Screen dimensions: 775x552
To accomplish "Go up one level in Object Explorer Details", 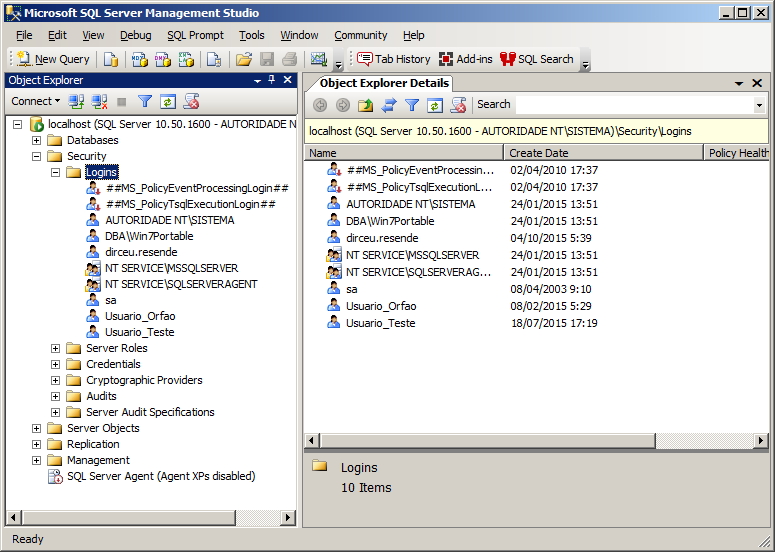I will coord(366,105).
